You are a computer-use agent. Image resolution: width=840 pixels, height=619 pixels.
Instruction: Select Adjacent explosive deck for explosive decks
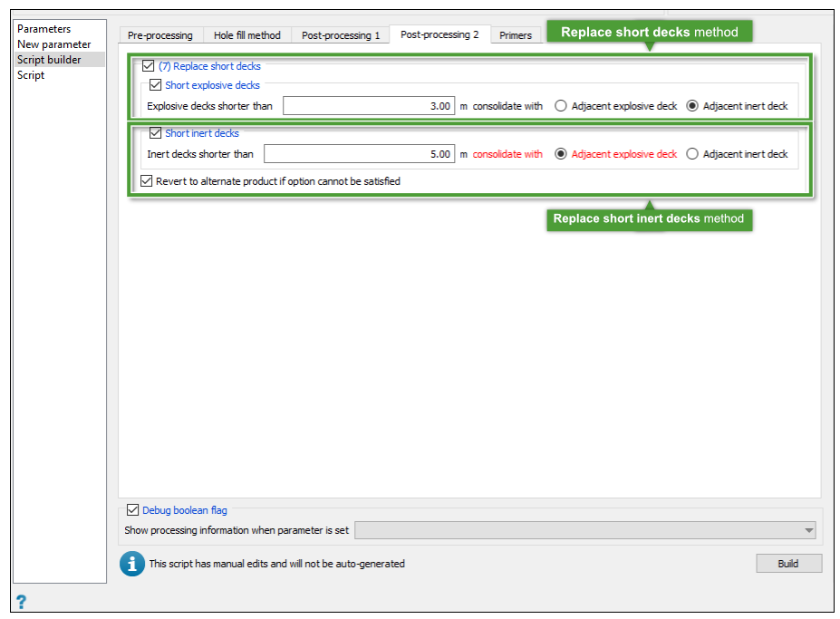[x=561, y=105]
